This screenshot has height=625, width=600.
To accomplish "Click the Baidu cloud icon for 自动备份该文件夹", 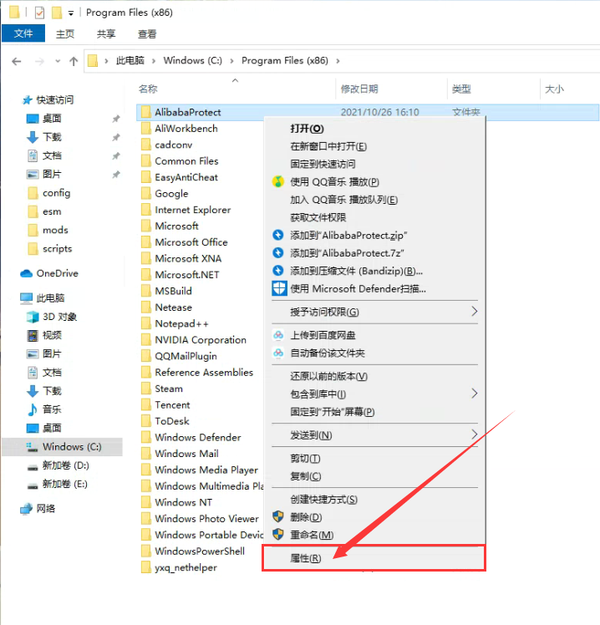I will 278,353.
